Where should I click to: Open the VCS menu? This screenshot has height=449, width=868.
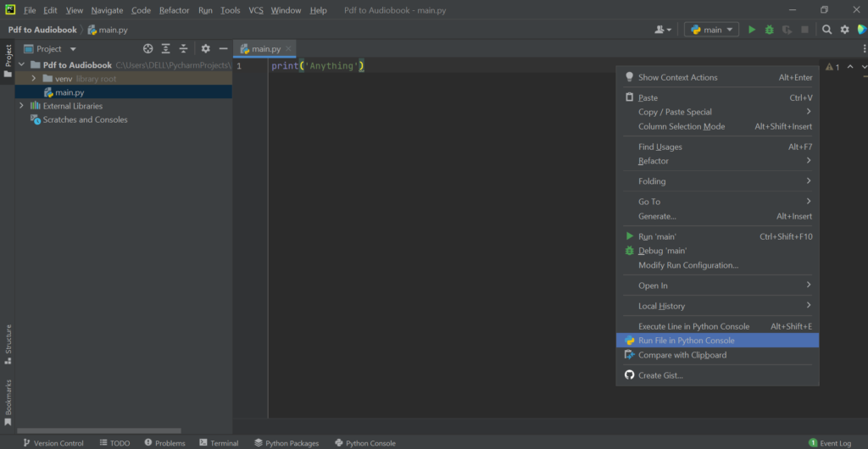(256, 10)
